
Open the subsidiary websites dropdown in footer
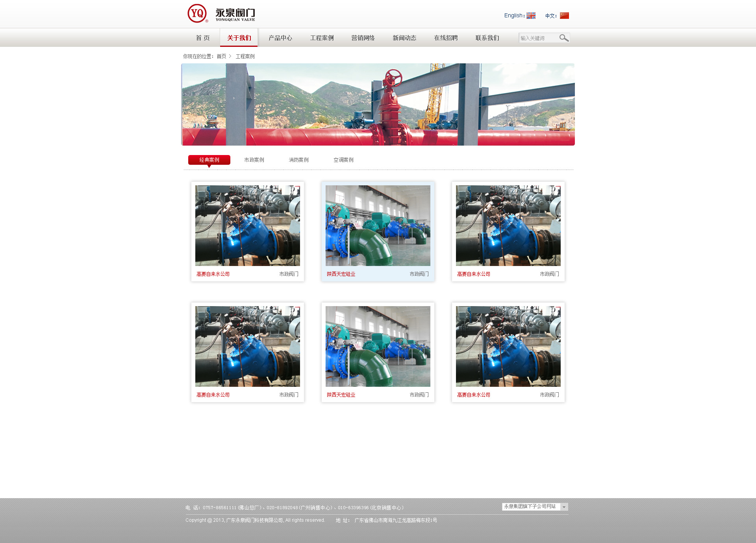tap(564, 507)
